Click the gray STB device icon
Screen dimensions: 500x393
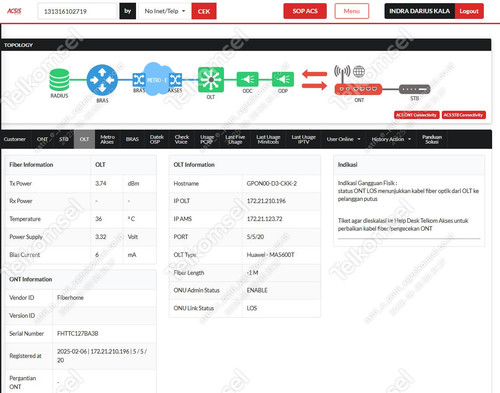coord(415,89)
